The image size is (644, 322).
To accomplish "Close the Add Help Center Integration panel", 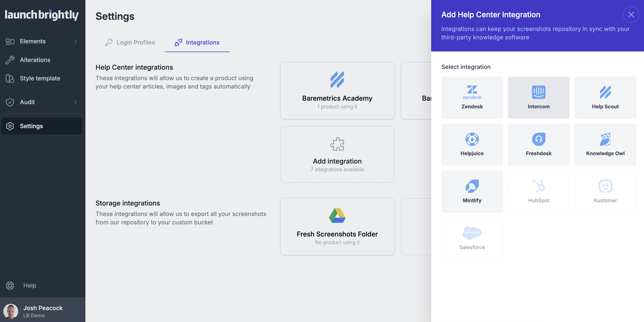I will coord(631,15).
